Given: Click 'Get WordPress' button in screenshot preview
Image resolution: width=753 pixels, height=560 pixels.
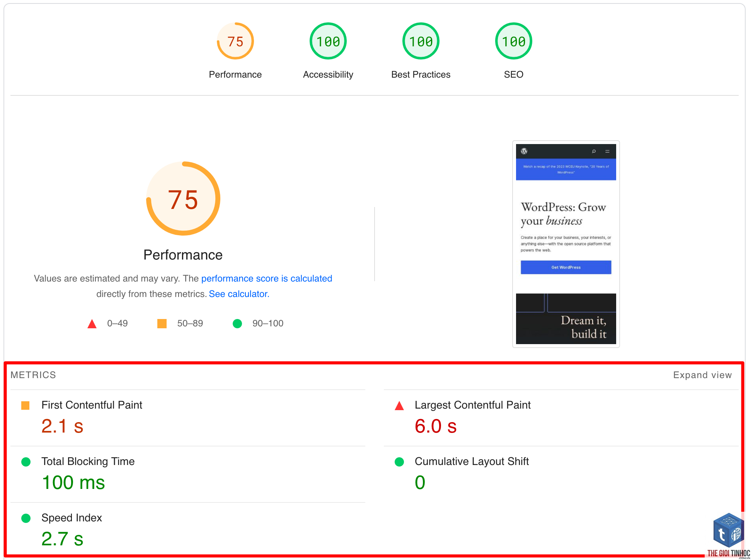Looking at the screenshot, I should tap(566, 267).
